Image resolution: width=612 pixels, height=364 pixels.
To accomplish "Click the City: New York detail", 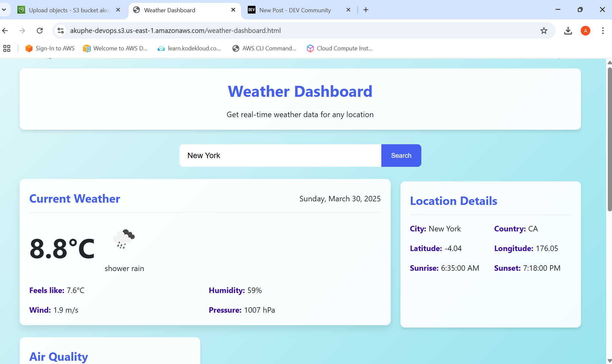I will tap(435, 229).
